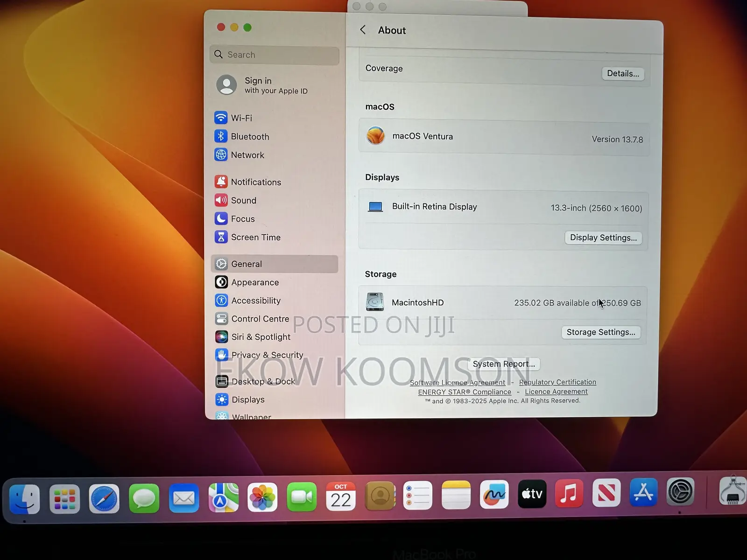Launch FaceTime from the Dock
Viewport: 747px width, 560px height.
[302, 497]
